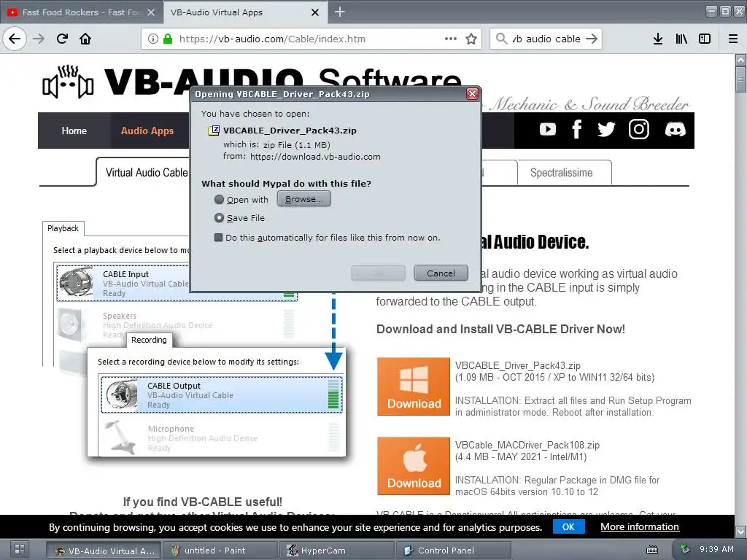Click the browser forward arrow
Screen dimensions: 747x560
click(39, 39)
